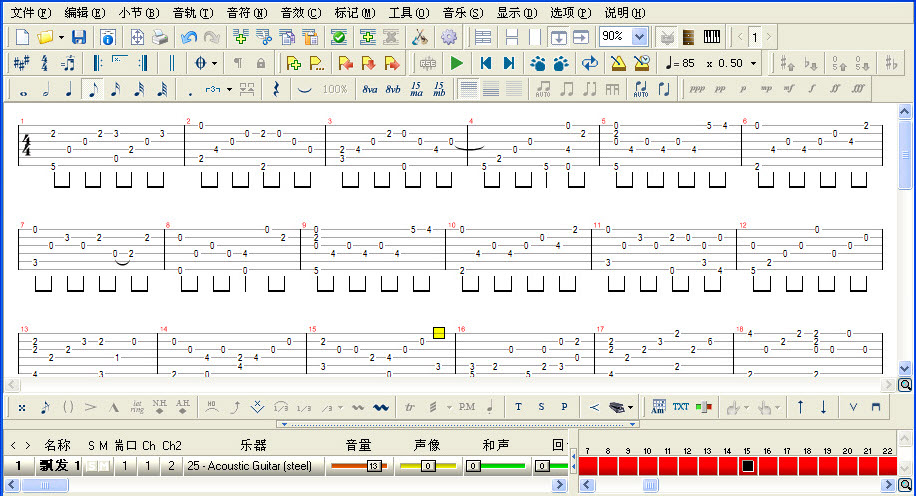
Task: Jump to the last bar
Action: (x=509, y=63)
